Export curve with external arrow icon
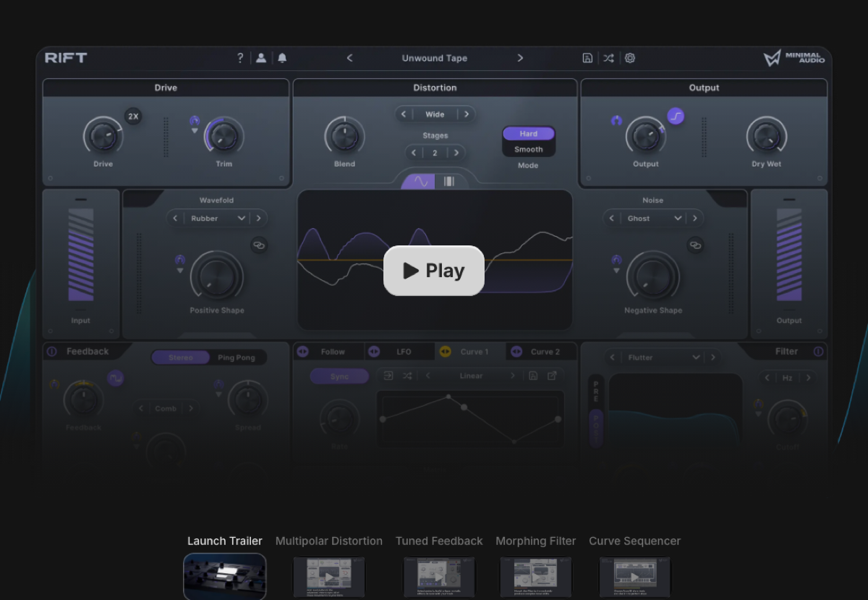 coord(552,376)
